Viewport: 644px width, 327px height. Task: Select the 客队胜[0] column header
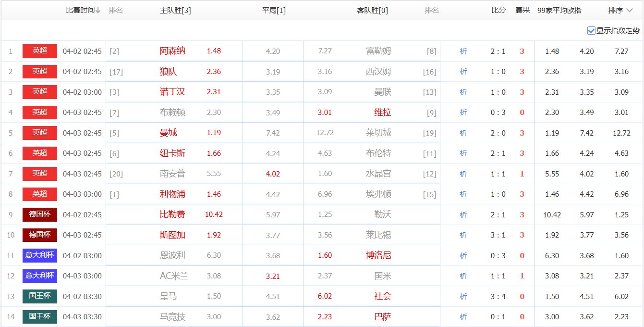[x=372, y=11]
